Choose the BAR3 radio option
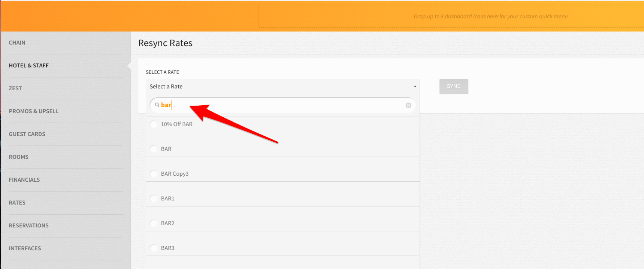Viewport: 644px width, 269px height. tap(154, 248)
